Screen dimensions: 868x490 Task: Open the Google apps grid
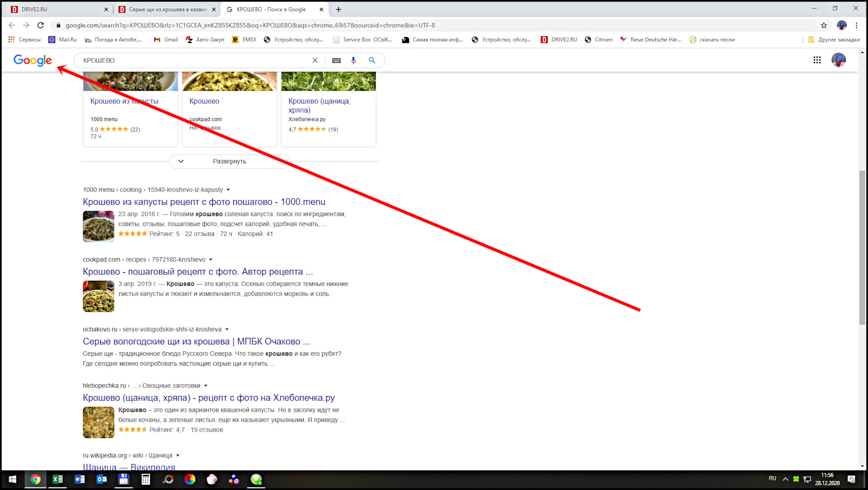click(817, 60)
